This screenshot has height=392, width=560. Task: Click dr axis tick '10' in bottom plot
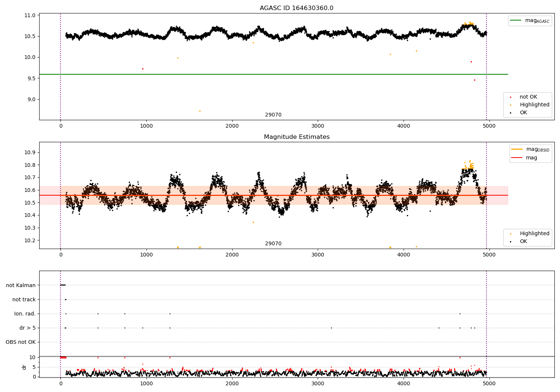click(32, 357)
